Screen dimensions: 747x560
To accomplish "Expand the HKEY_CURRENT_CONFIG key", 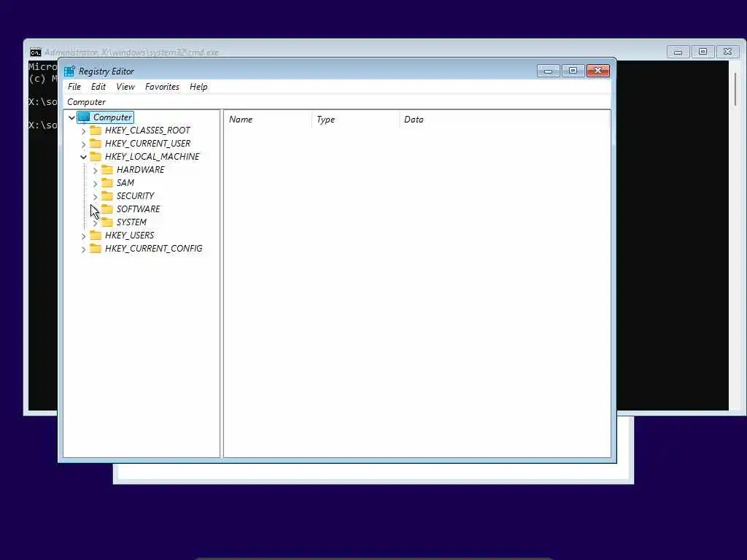I will pos(83,249).
